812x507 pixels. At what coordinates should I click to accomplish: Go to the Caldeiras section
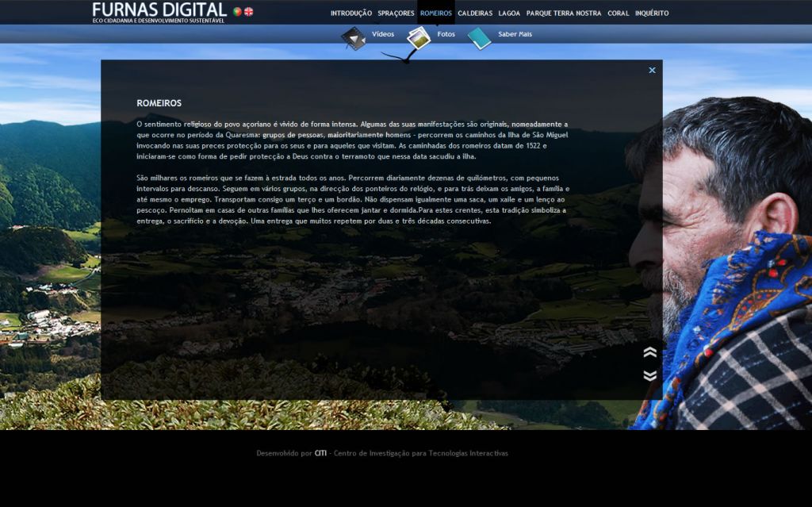[x=475, y=13]
